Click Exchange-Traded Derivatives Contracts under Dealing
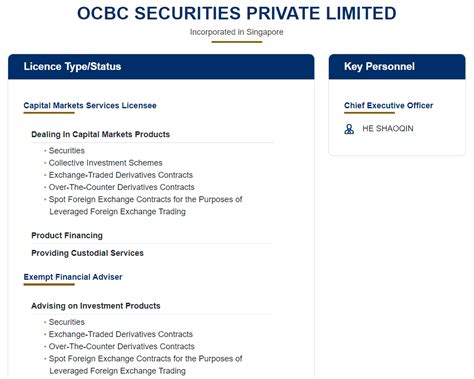Image resolution: width=474 pixels, height=379 pixels. [x=121, y=175]
